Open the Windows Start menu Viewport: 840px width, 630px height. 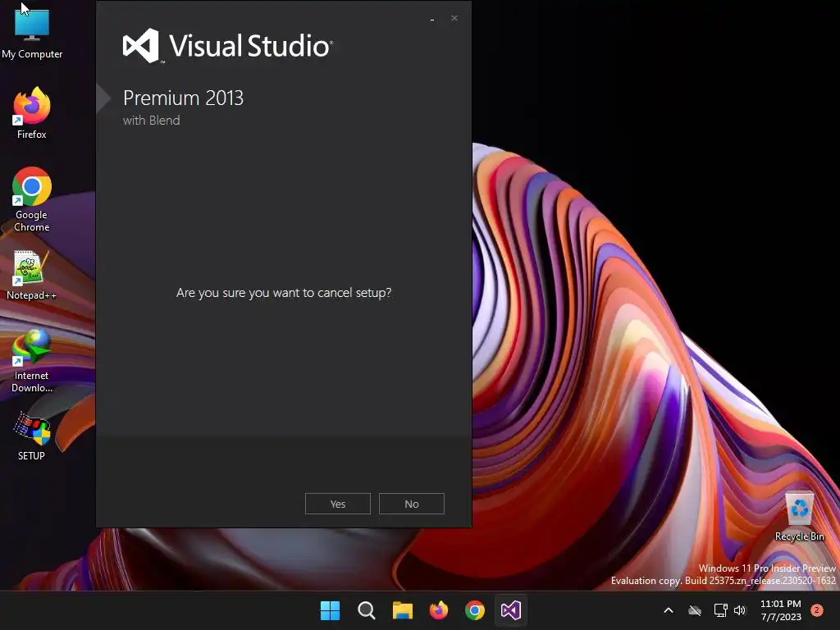330,610
